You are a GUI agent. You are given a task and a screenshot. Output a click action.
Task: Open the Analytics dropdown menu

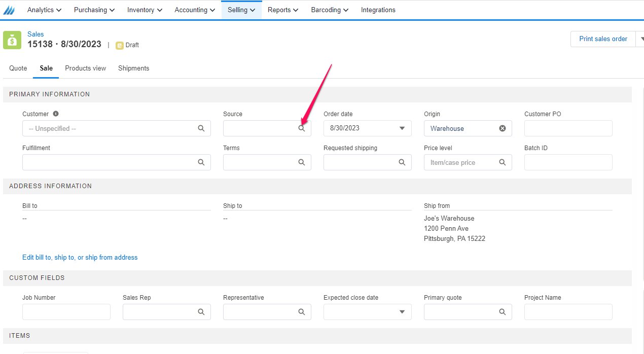point(44,10)
